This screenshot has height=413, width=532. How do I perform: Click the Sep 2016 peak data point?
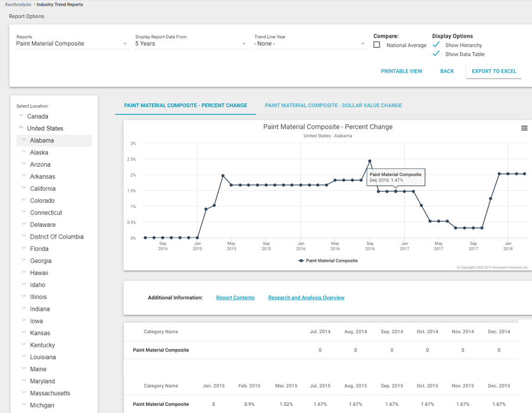coord(369,161)
